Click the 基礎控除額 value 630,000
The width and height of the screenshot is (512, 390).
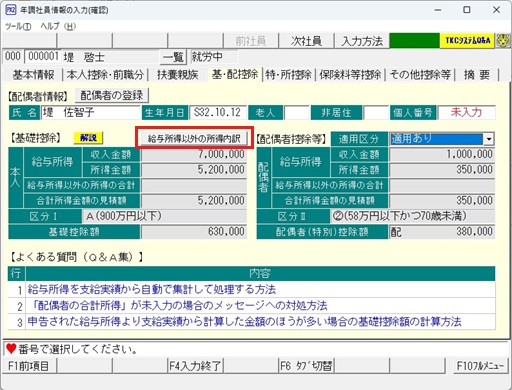pyautogui.click(x=194, y=232)
